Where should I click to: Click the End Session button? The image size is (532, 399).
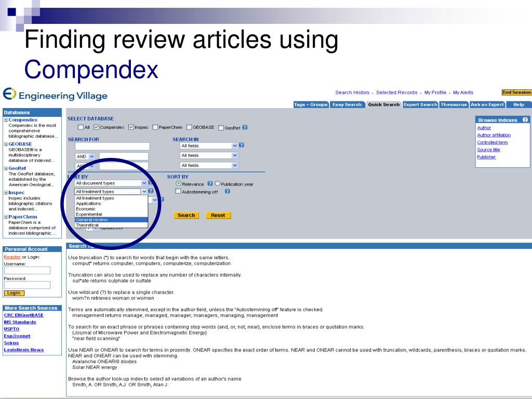coord(516,92)
